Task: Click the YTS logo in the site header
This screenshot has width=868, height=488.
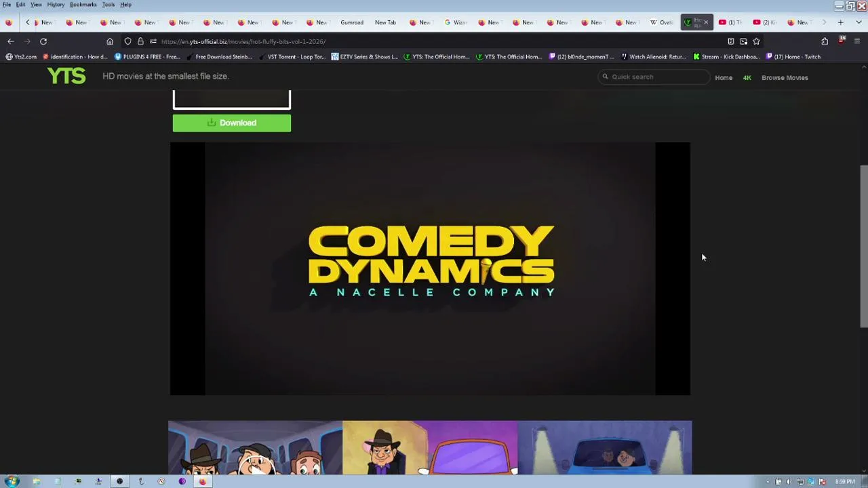Action: [x=66, y=76]
